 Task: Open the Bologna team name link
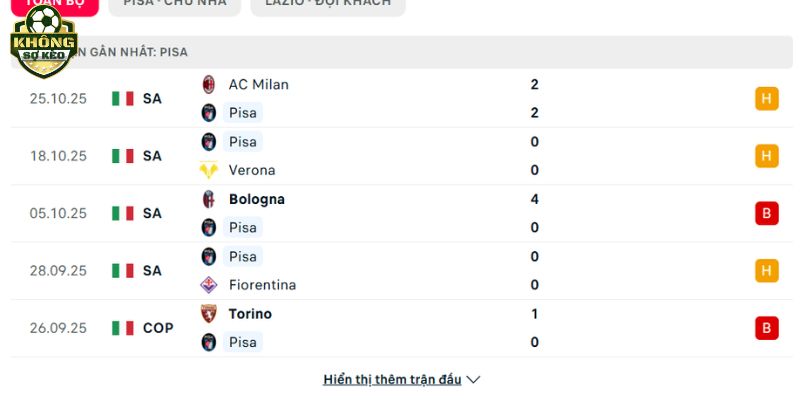pyautogui.click(x=256, y=199)
